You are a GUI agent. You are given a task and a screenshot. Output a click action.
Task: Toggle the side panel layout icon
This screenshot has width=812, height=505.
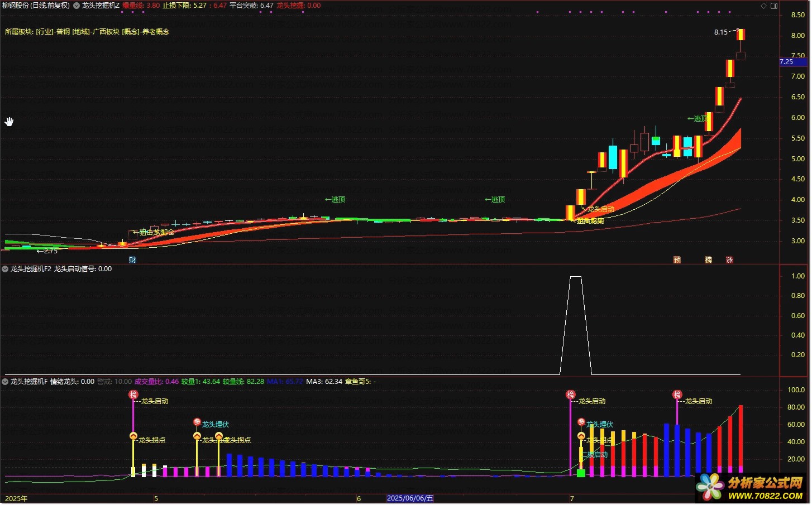coord(774,6)
